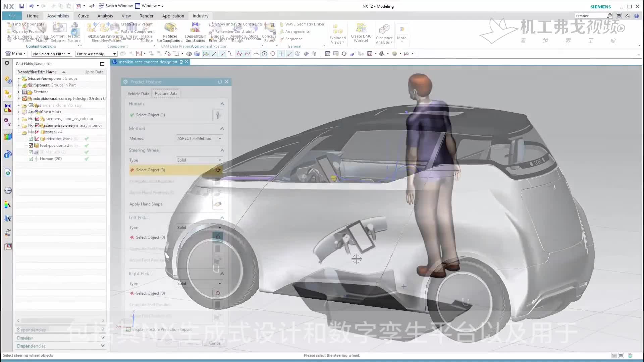Click the Apply Hand Shape icon
The width and height of the screenshot is (644, 362).
tap(218, 204)
